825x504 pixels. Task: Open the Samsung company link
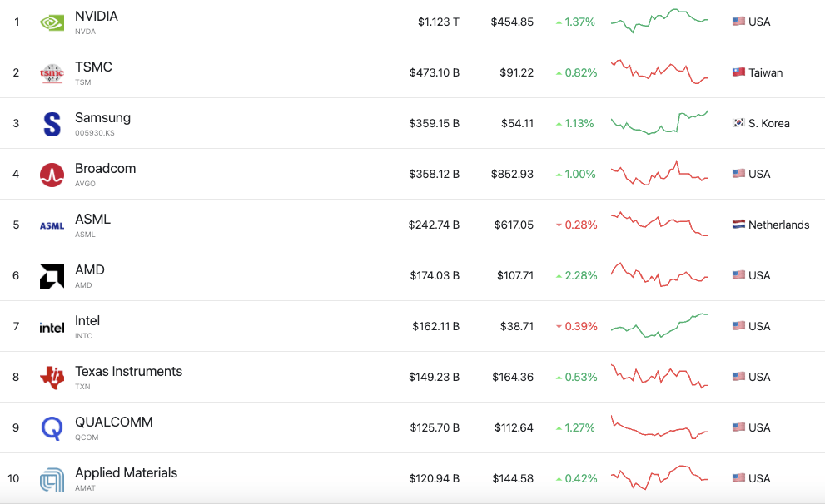102,118
